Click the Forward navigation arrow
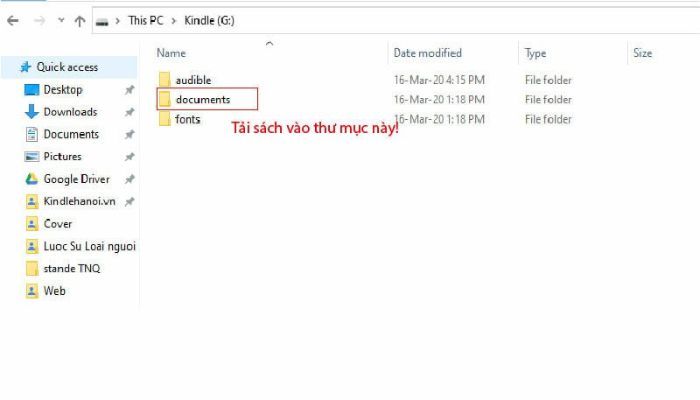The image size is (700, 400). pos(39,21)
